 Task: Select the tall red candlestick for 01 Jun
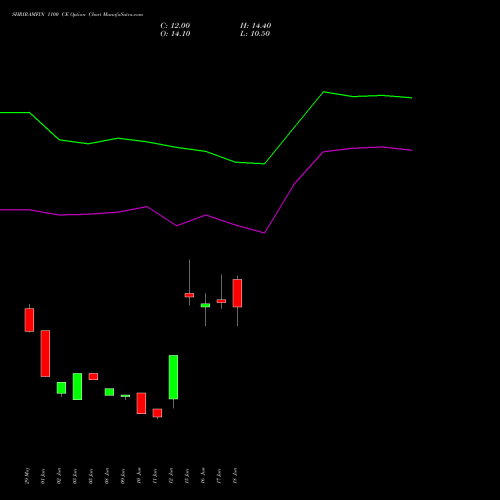(x=45, y=353)
